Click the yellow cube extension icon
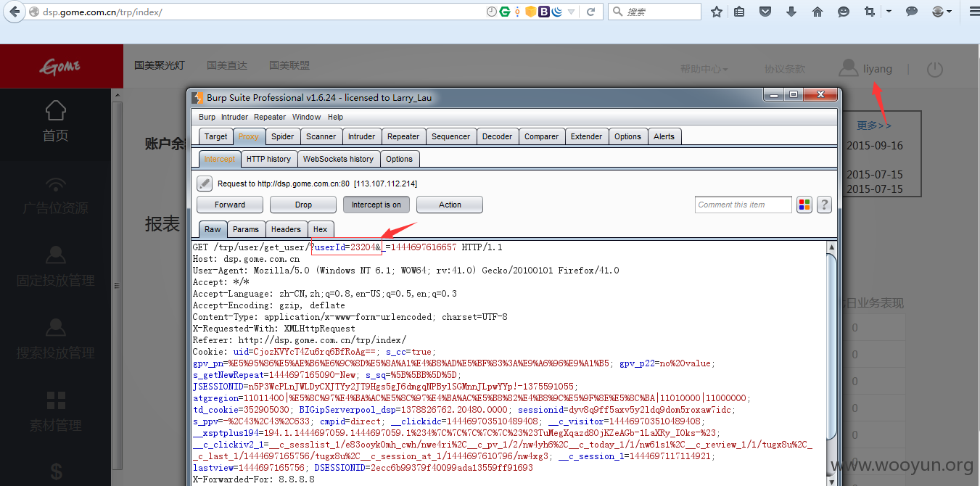The height and width of the screenshot is (486, 980). pos(530,12)
